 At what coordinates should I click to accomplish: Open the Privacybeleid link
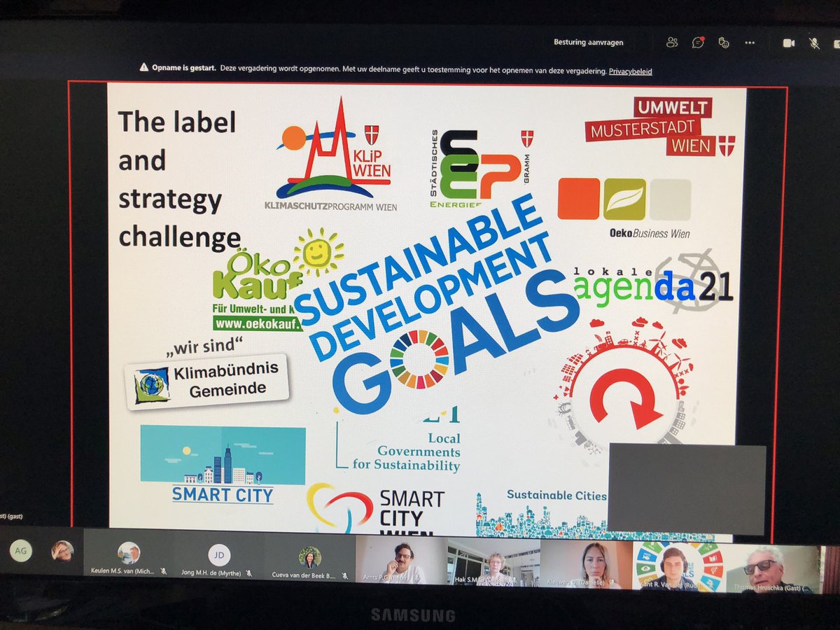(630, 71)
